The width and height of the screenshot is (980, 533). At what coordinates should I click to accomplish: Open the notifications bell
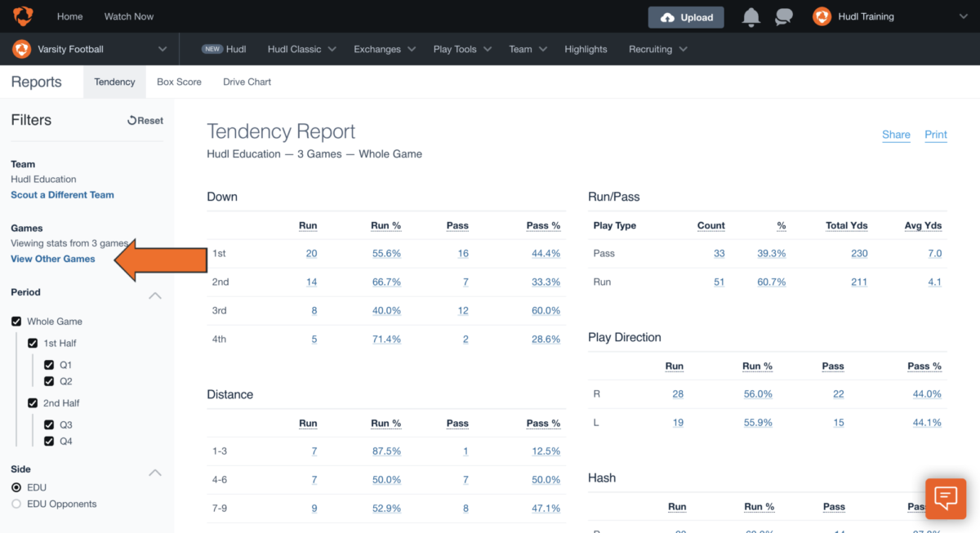coord(751,17)
